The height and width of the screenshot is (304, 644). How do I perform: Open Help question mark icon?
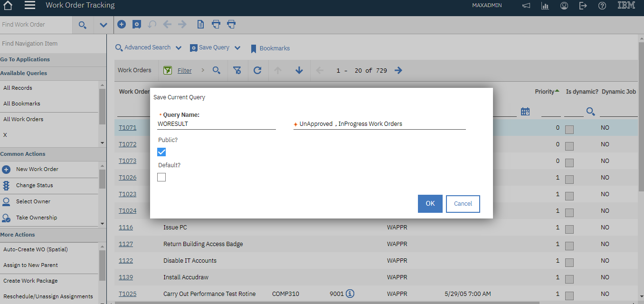(602, 5)
